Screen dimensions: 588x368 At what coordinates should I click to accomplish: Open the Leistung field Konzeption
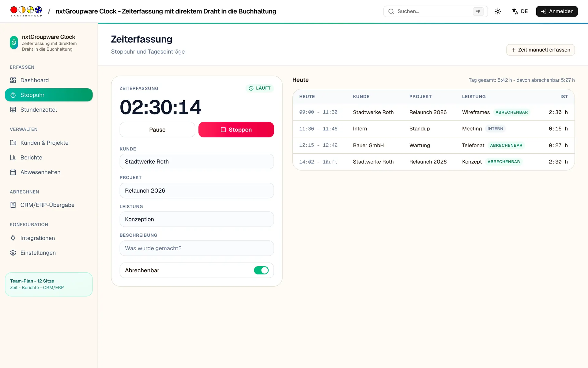[x=197, y=219]
